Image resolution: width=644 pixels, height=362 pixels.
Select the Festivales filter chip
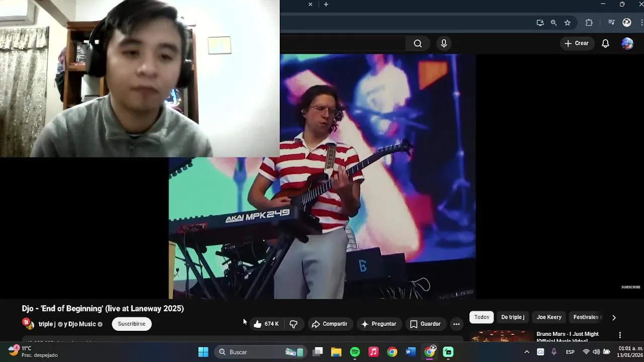tap(587, 317)
